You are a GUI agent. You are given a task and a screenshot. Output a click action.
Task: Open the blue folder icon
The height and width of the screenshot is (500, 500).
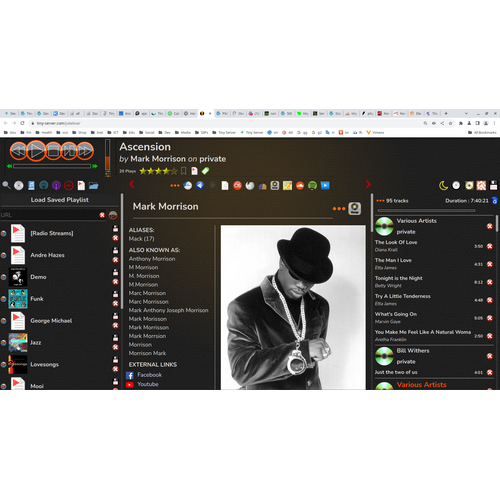click(x=94, y=185)
